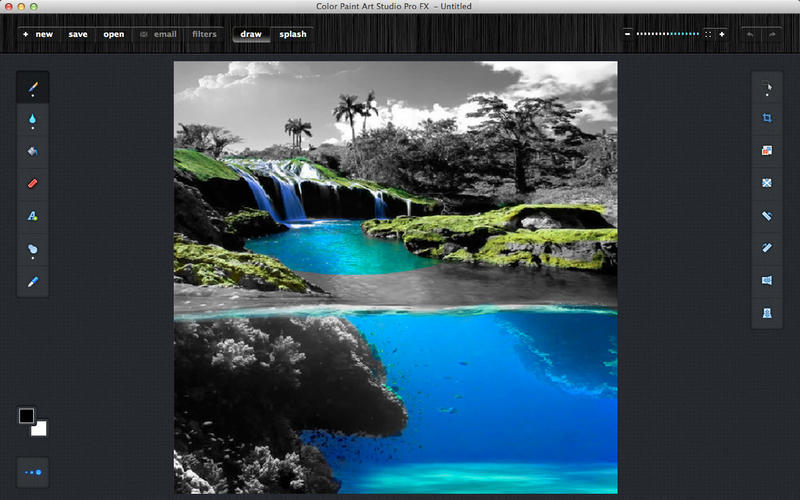Choose the paint bucket fill tool

tap(33, 152)
